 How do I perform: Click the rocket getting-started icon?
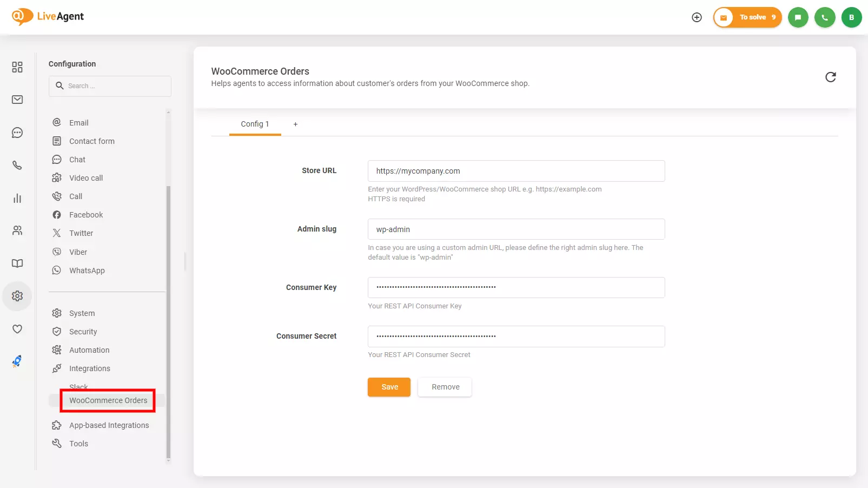(16, 361)
